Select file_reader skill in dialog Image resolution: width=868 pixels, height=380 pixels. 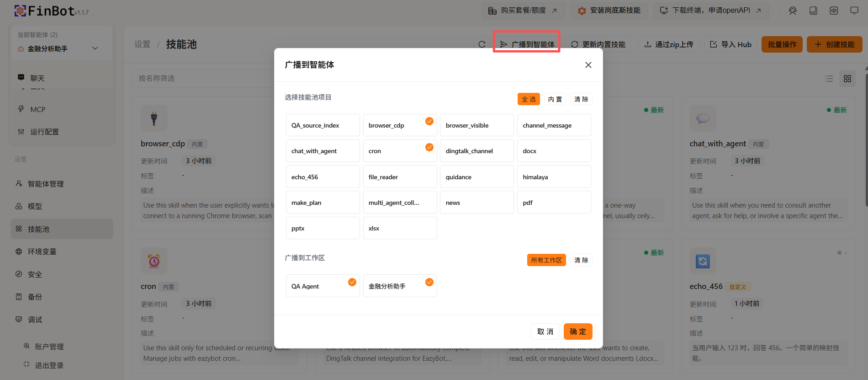(400, 177)
